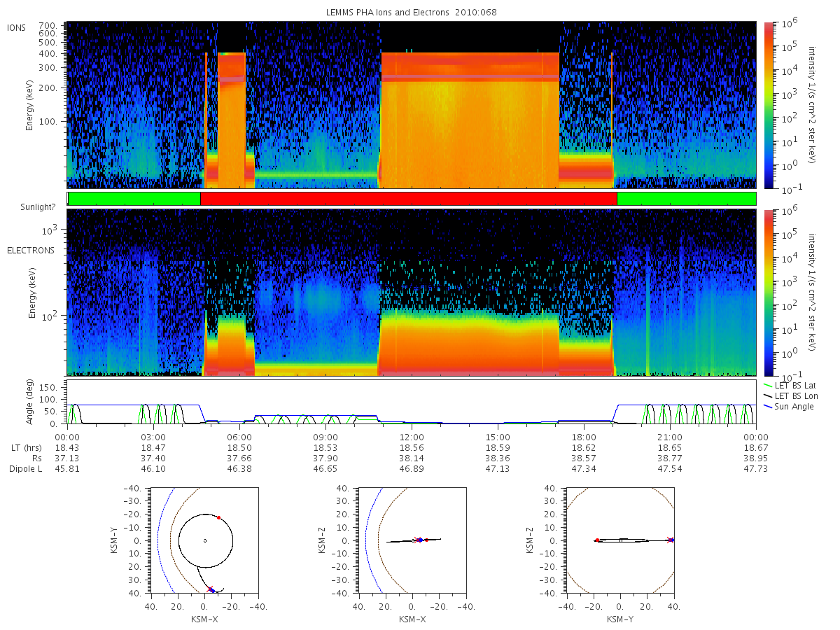Click the red dot on the KSM-X/KSM-Y orbit
The height and width of the screenshot is (630, 840).
(x=218, y=517)
